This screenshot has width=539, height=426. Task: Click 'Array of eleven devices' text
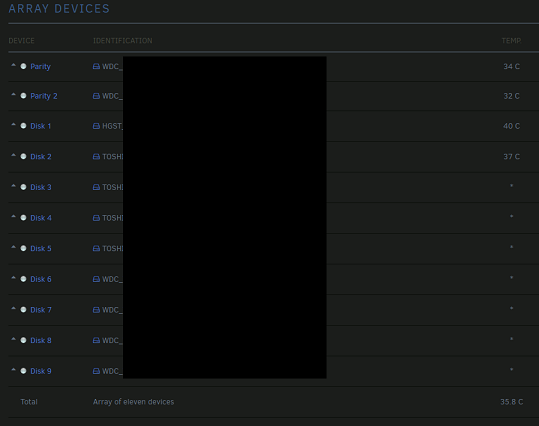pos(133,402)
